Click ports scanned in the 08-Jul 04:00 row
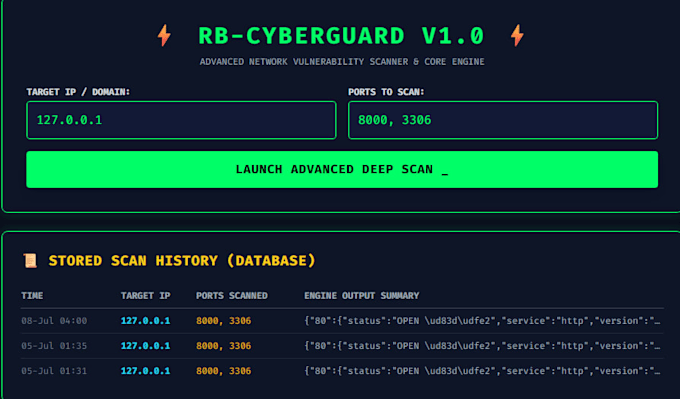 coord(223,321)
